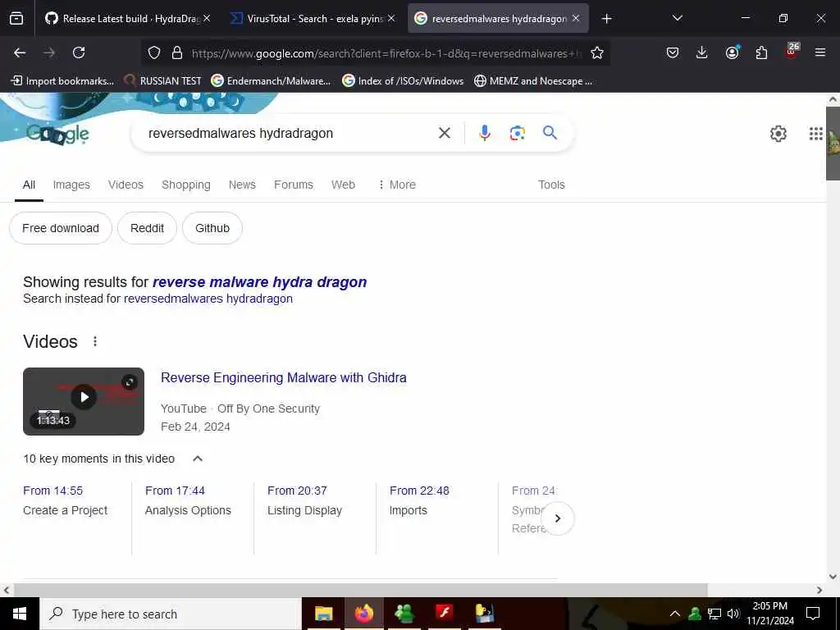Switch to the VirusTotal Search tab
Image resolution: width=840 pixels, height=630 pixels.
[x=313, y=19]
